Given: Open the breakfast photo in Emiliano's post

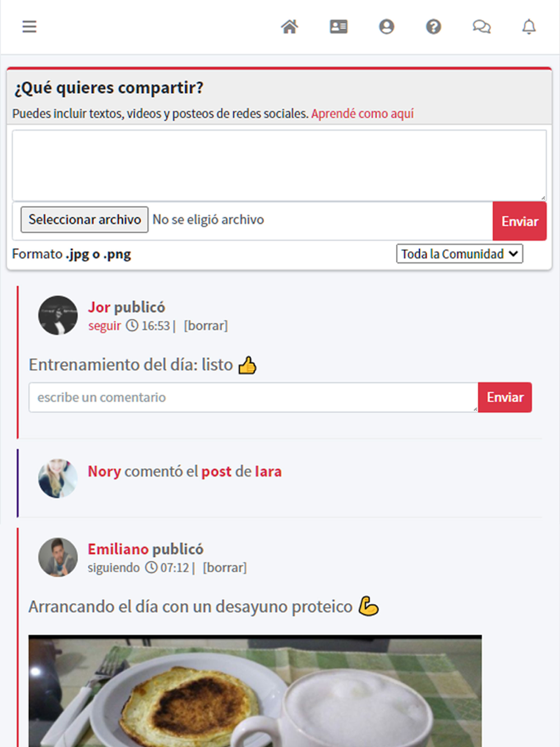Looking at the screenshot, I should click(x=255, y=691).
